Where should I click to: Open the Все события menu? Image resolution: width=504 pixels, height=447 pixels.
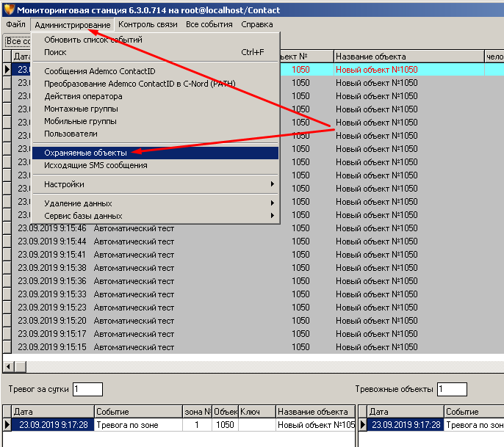(x=209, y=24)
